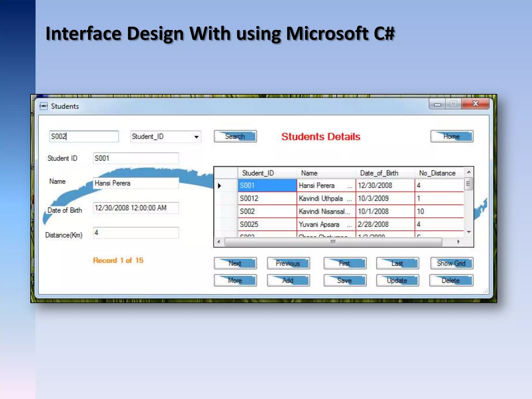
Task: Click the Record 1 of 15 label
Action: [x=118, y=260]
